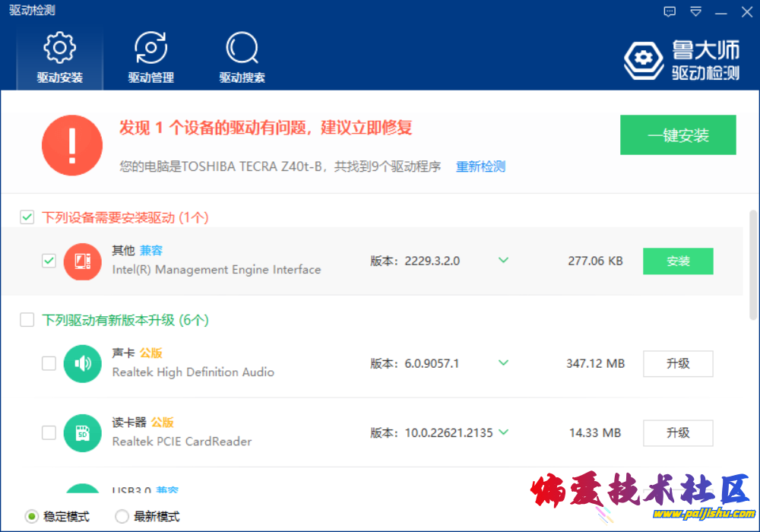760x532 pixels.
Task: Click the red exclamation warning icon
Action: point(71,146)
